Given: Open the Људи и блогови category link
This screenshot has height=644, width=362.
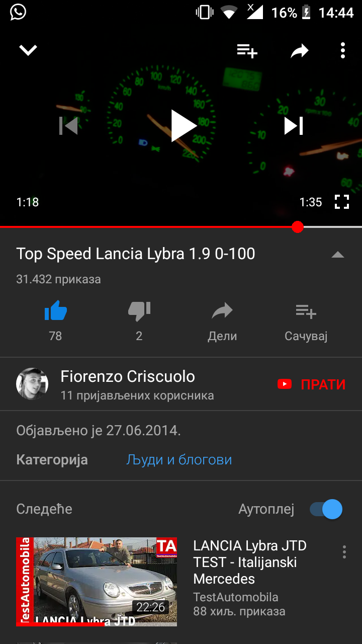Looking at the screenshot, I should [x=179, y=459].
